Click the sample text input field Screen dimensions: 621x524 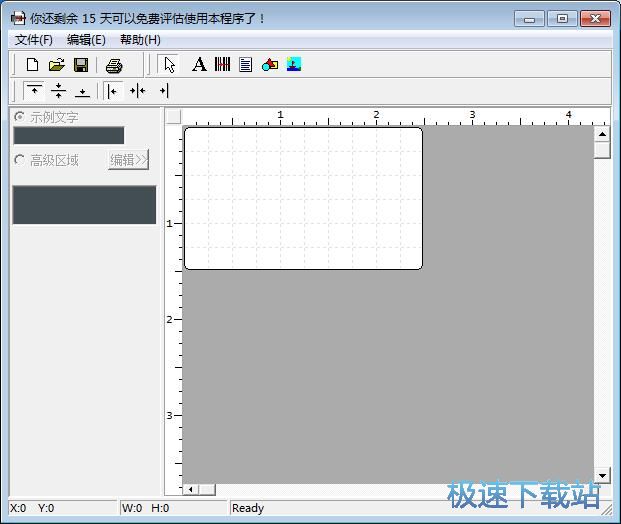click(68, 136)
